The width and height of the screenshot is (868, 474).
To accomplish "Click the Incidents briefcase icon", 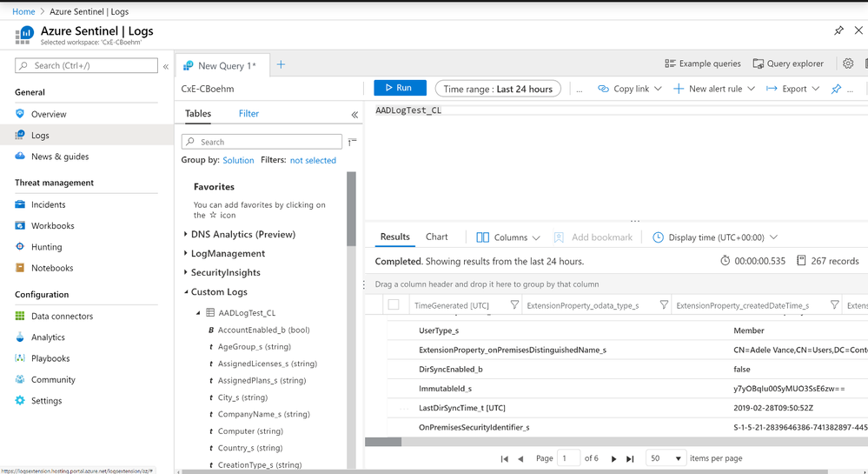I will pyautogui.click(x=20, y=204).
